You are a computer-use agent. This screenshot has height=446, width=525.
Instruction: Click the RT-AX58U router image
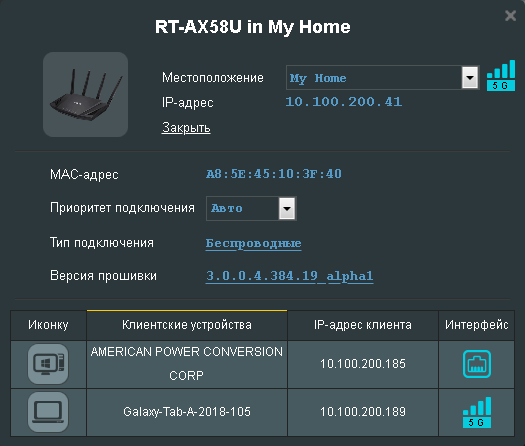point(85,94)
